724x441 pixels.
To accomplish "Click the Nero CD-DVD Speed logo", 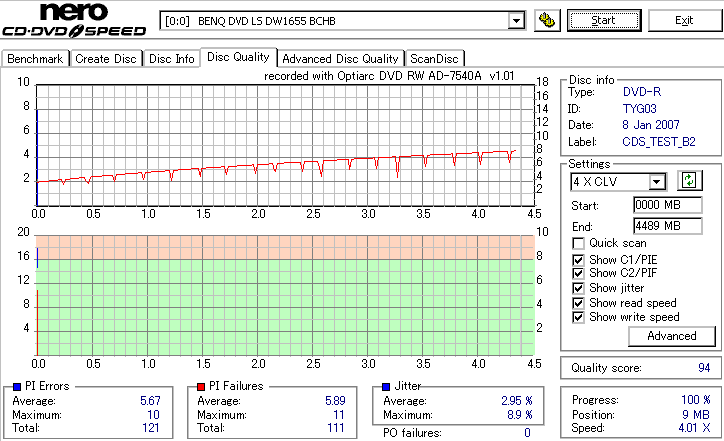I will (x=74, y=19).
